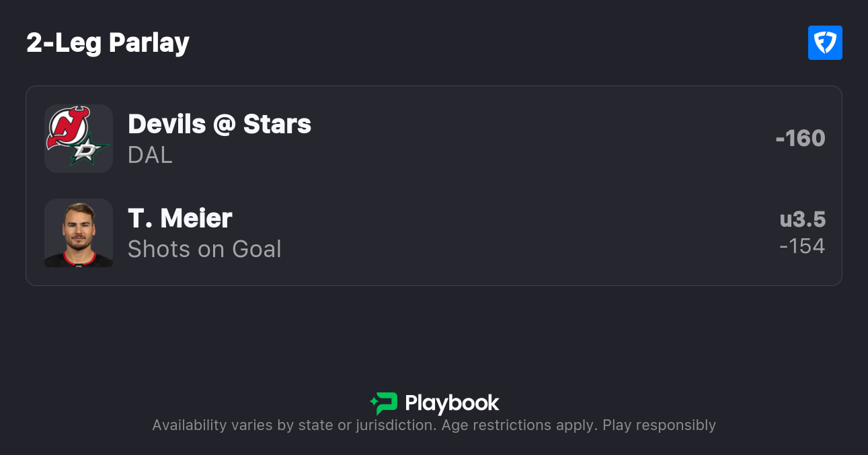Click the "Shots on Goal" prop label
Screen dimensions: 868x455
tap(204, 249)
